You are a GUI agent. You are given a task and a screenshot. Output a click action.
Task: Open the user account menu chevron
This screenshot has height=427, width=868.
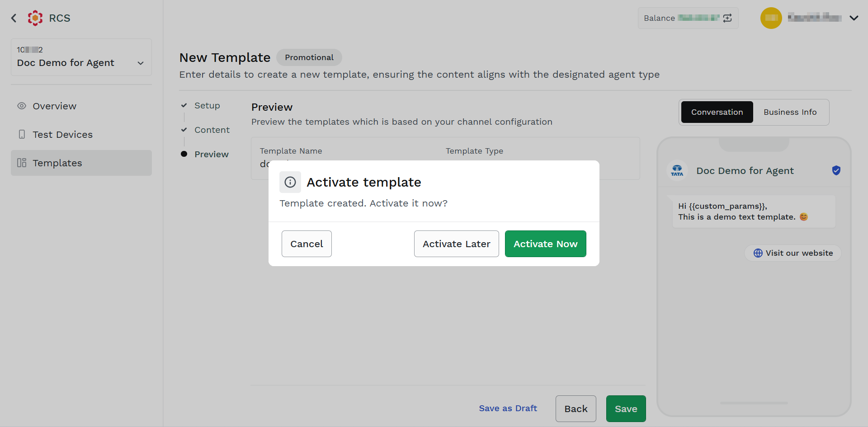pos(854,18)
